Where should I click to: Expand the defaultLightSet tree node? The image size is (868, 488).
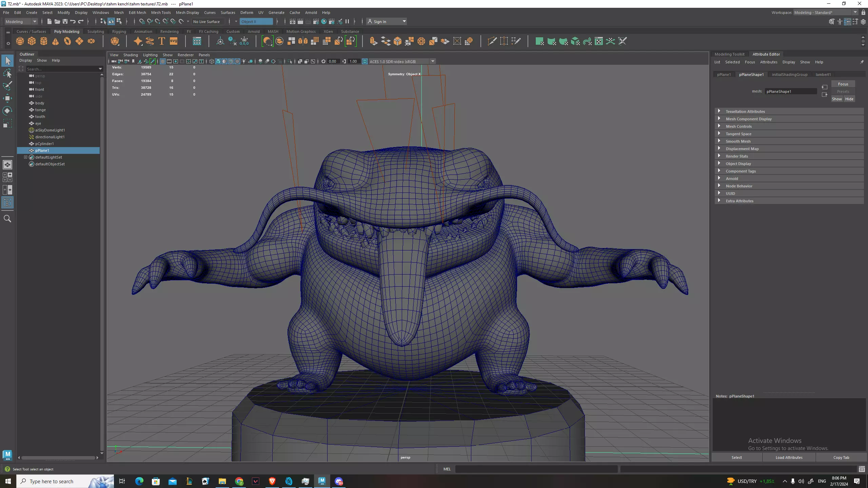(25, 157)
